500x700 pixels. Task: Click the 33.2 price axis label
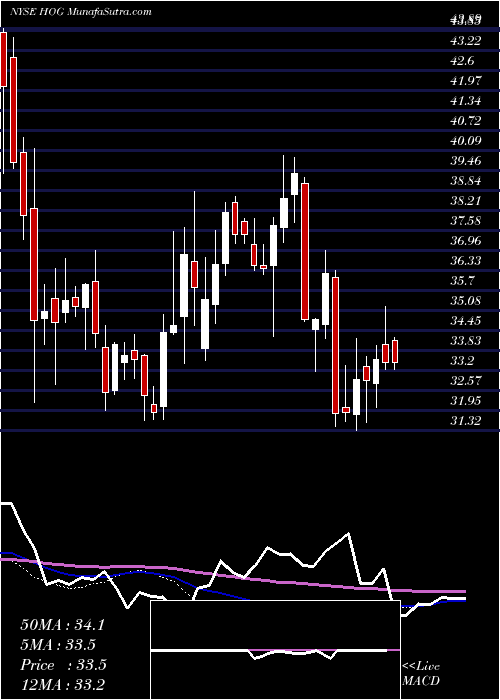click(x=463, y=361)
